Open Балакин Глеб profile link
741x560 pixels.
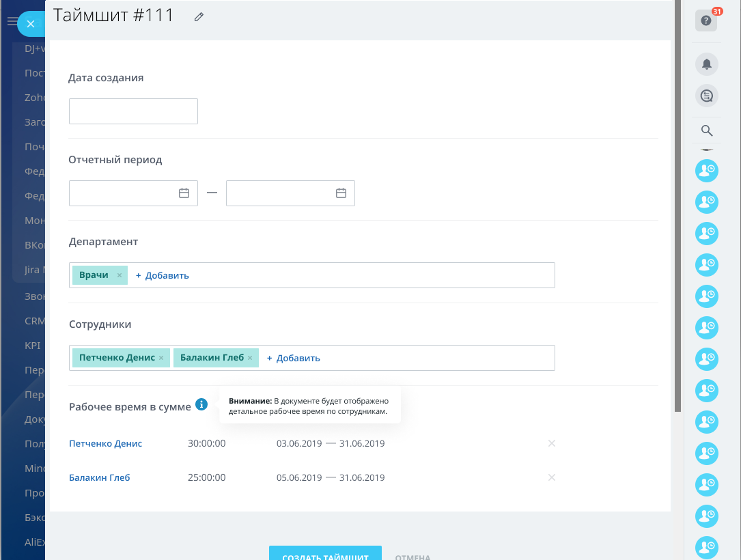(100, 477)
